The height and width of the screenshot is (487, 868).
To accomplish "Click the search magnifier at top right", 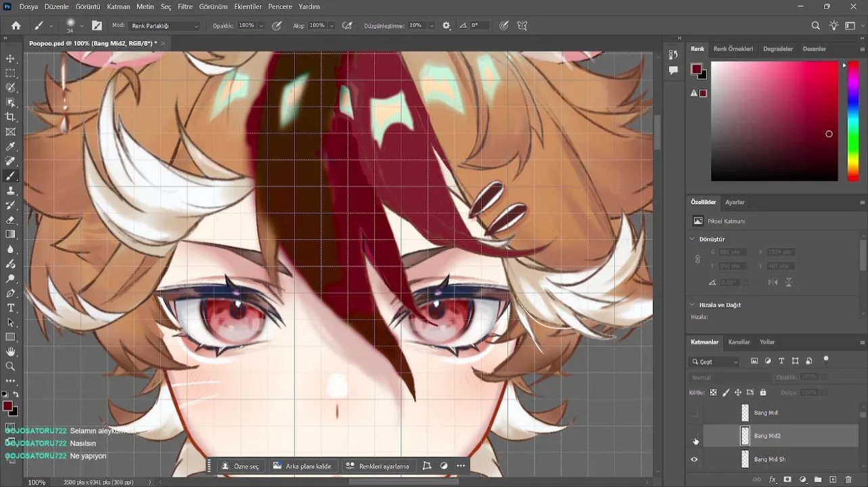I will 815,26.
